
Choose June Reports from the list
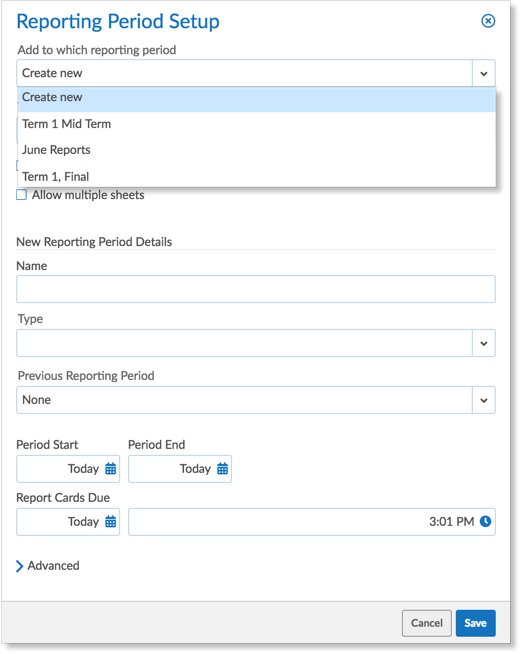tap(257, 150)
